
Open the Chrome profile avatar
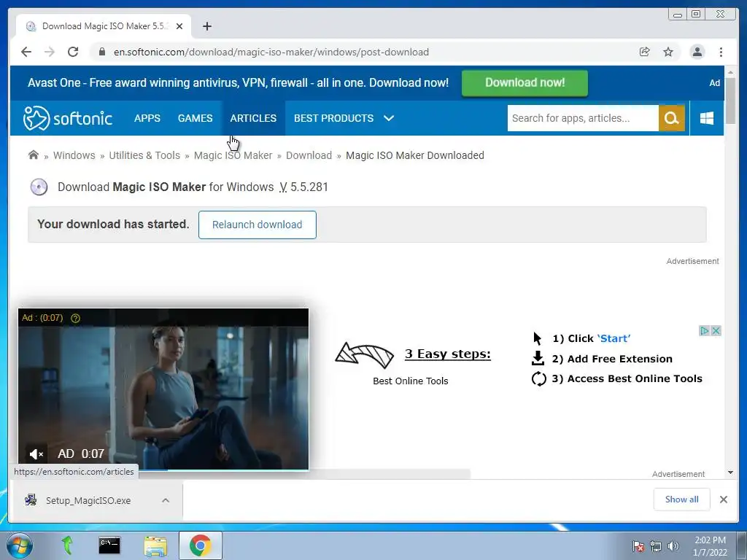click(697, 52)
